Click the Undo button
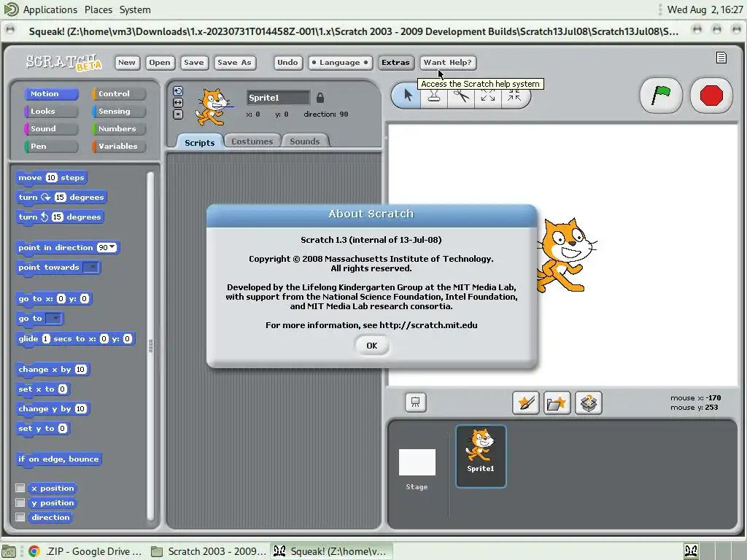 coord(287,63)
